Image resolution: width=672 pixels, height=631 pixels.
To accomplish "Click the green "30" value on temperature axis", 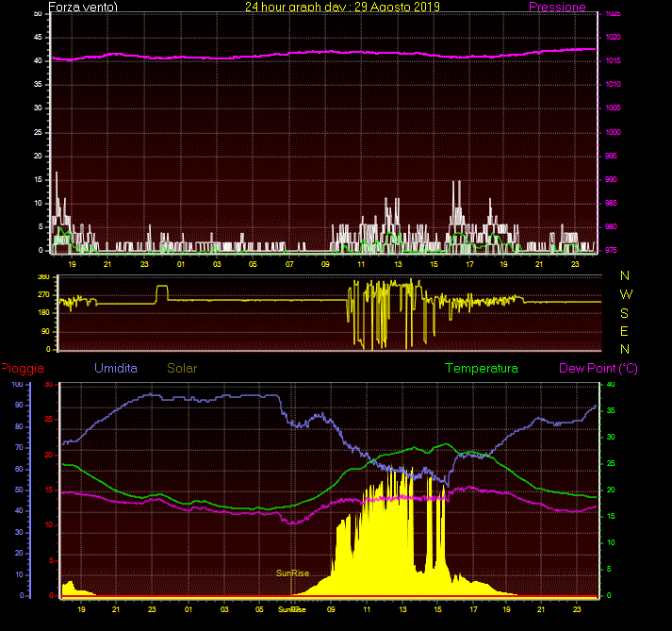I will [611, 437].
